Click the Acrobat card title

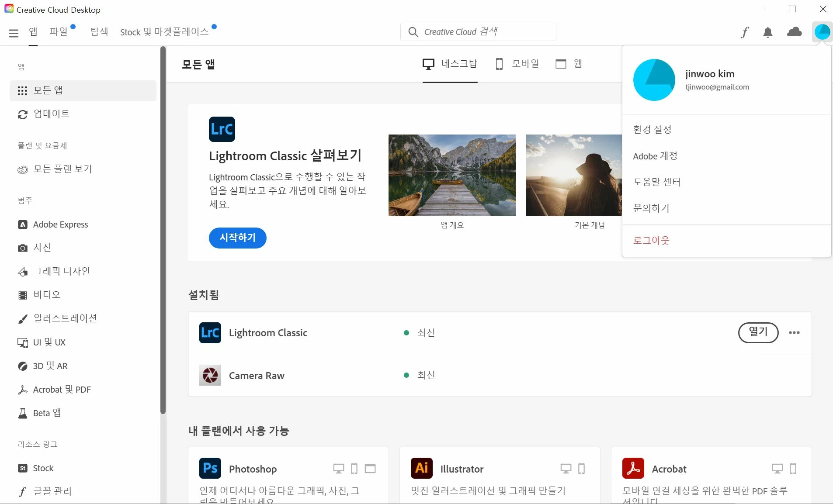point(669,469)
